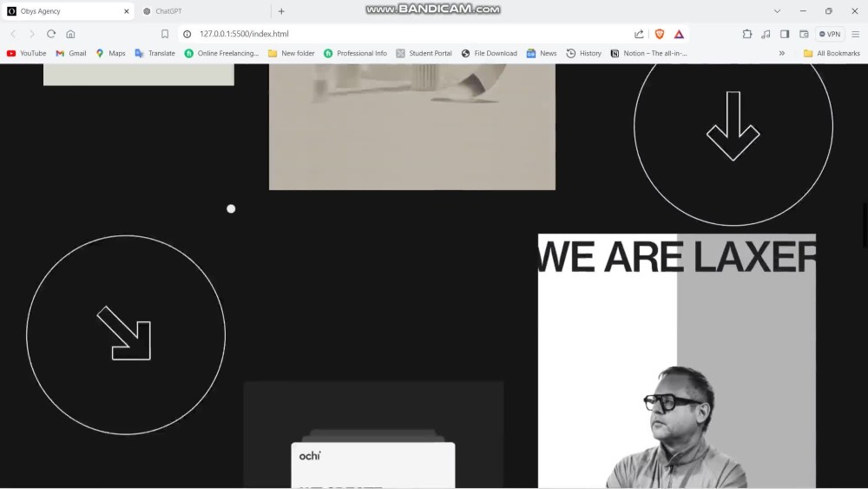Screen dimensions: 868x489
Task: Open the Online Freelancing bookmark
Action: [x=221, y=53]
